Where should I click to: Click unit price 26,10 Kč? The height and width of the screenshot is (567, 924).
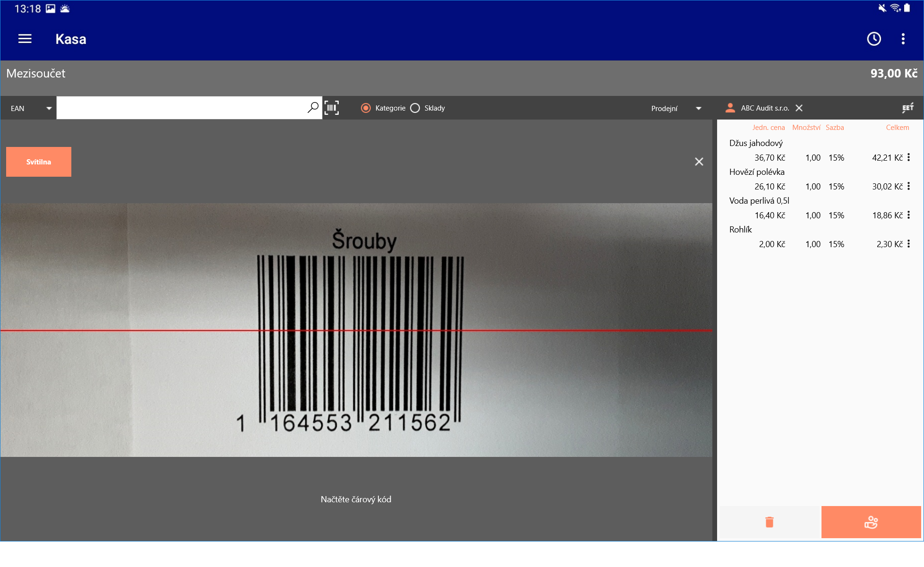770,187
